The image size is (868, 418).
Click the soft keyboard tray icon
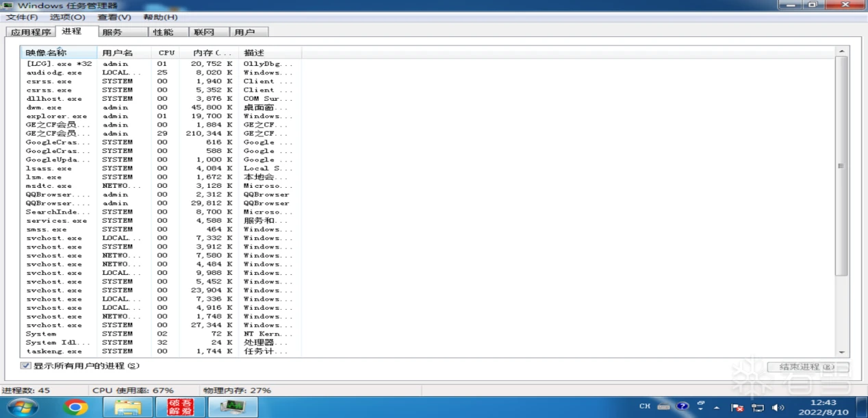click(x=664, y=406)
